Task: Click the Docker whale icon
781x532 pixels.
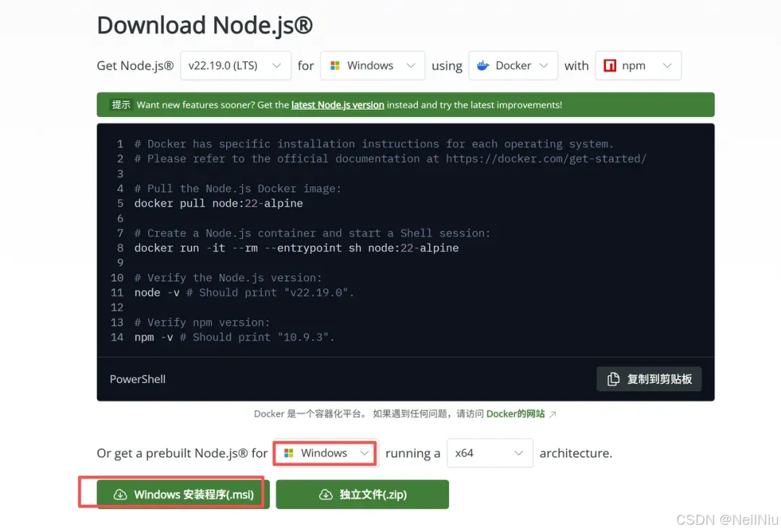Action: tap(483, 66)
